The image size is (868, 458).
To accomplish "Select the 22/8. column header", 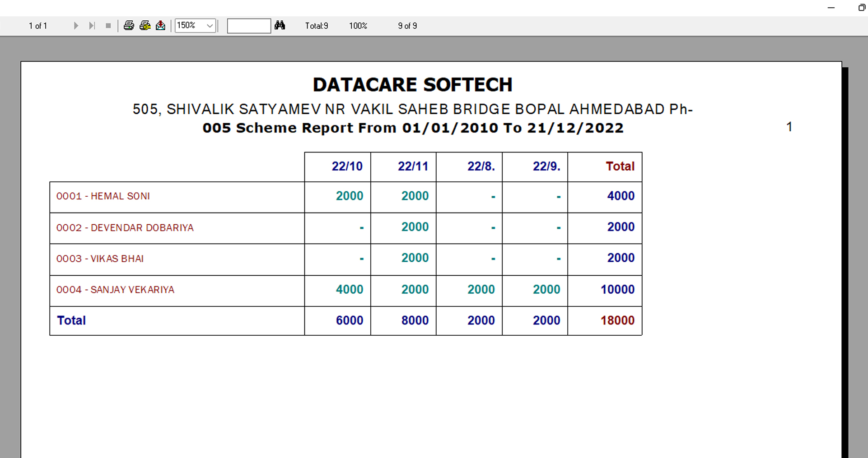I will [x=481, y=167].
